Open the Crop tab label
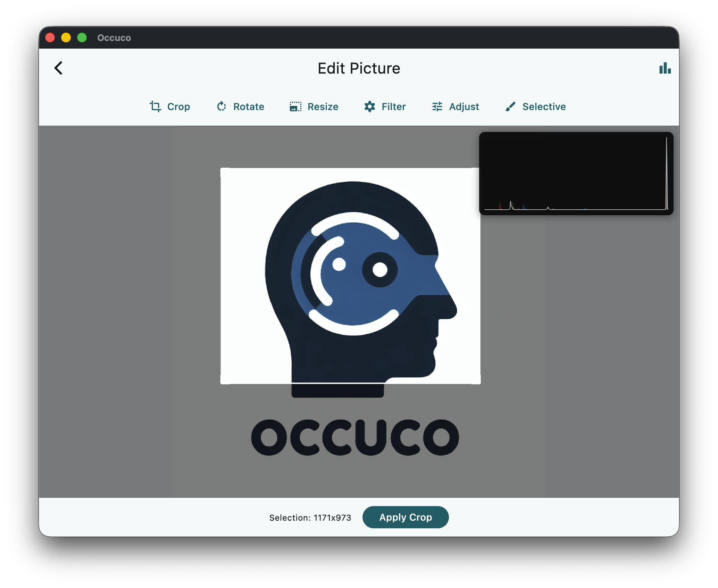 (x=178, y=107)
